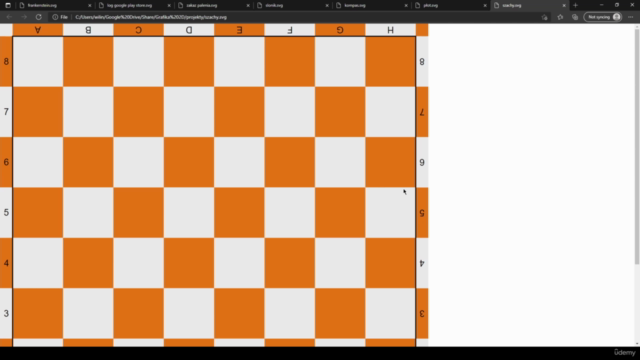Click row label 3 left of the board
The width and height of the screenshot is (640, 360).
click(6, 313)
